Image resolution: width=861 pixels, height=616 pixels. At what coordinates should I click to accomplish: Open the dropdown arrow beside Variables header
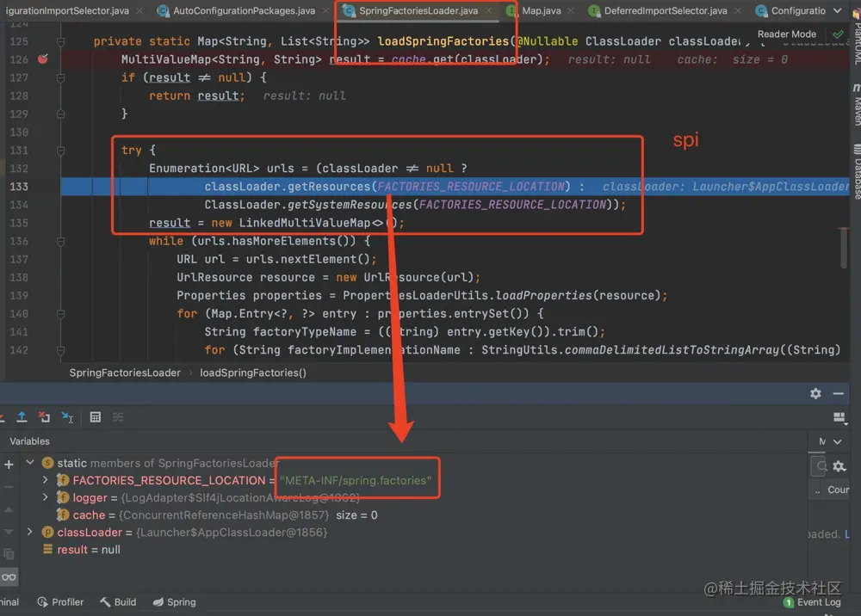pos(838,441)
